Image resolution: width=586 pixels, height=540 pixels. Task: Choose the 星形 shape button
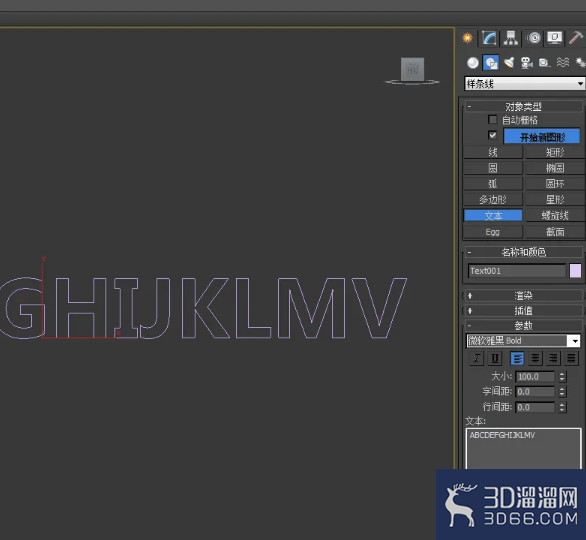point(555,200)
